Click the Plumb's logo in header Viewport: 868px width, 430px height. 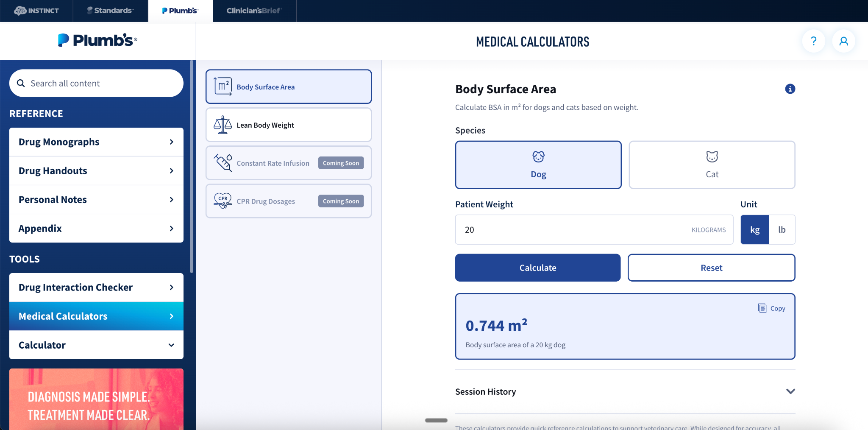(97, 40)
